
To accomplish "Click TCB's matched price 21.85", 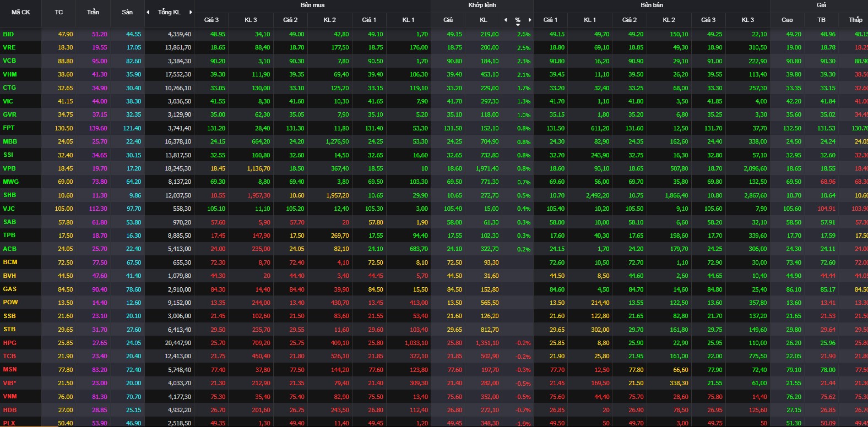I will pyautogui.click(x=454, y=356).
